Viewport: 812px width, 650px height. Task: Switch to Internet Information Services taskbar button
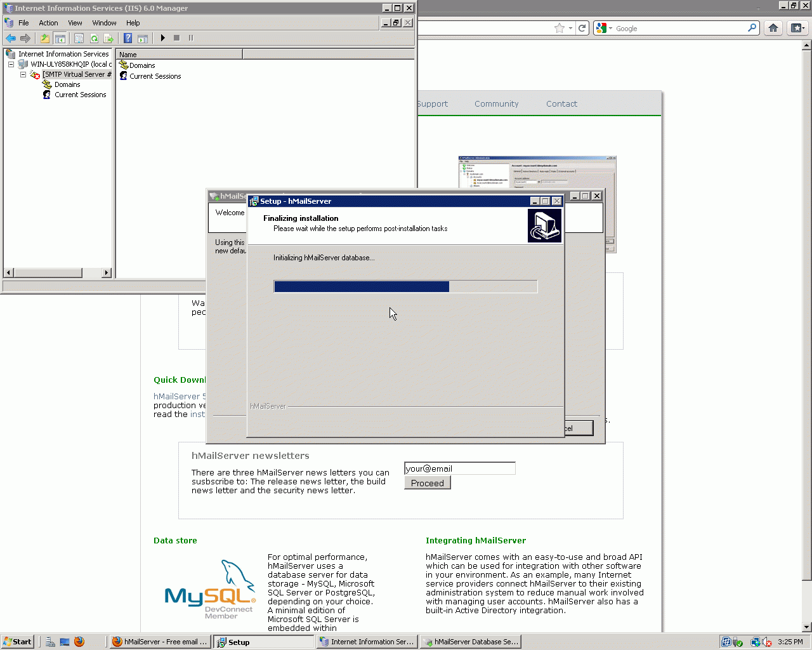tap(367, 642)
